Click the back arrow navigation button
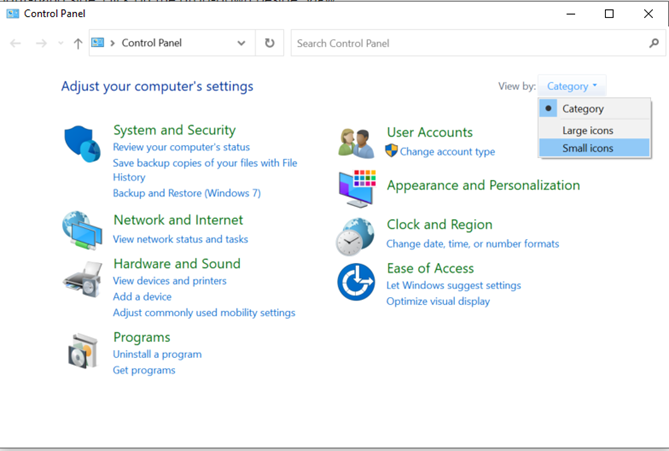669x451 pixels. coord(15,43)
